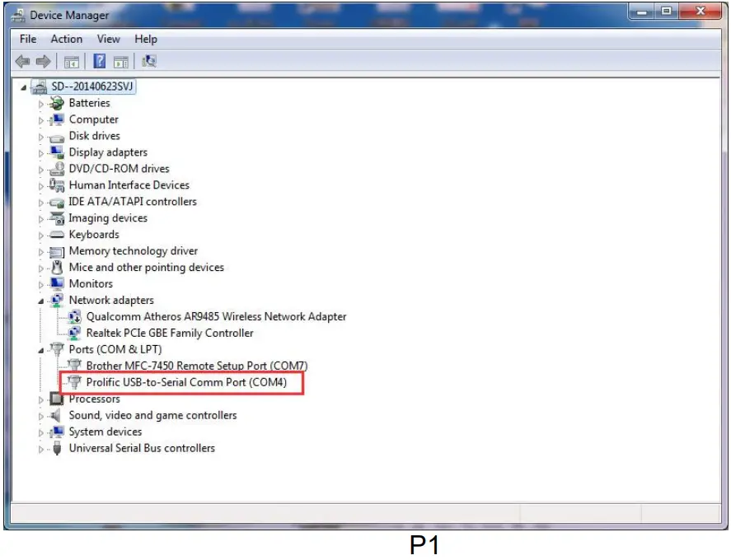731x560 pixels.
Task: Select the System devices label
Action: pos(105,432)
